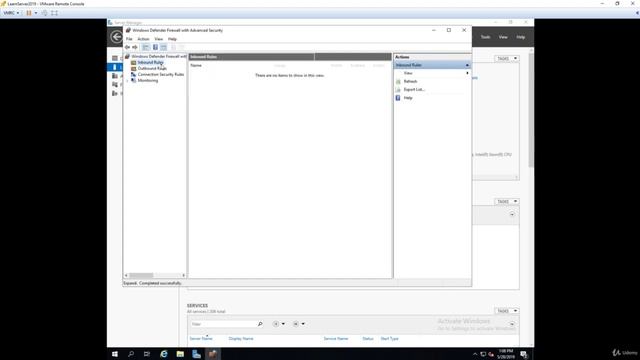
Task: Sort Services by Display Name column
Action: [x=241, y=339]
